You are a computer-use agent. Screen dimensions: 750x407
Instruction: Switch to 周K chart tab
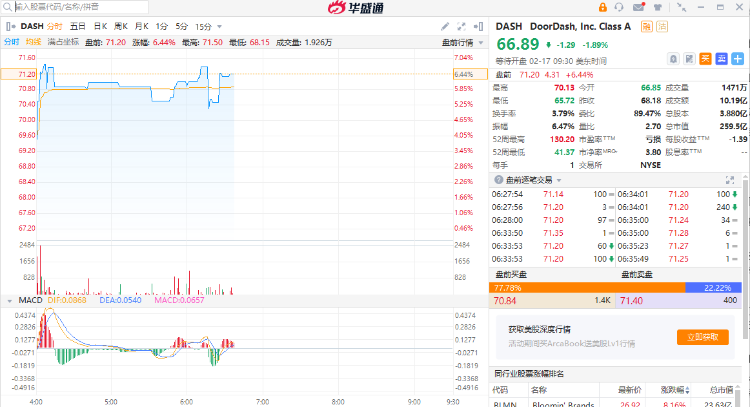point(121,26)
